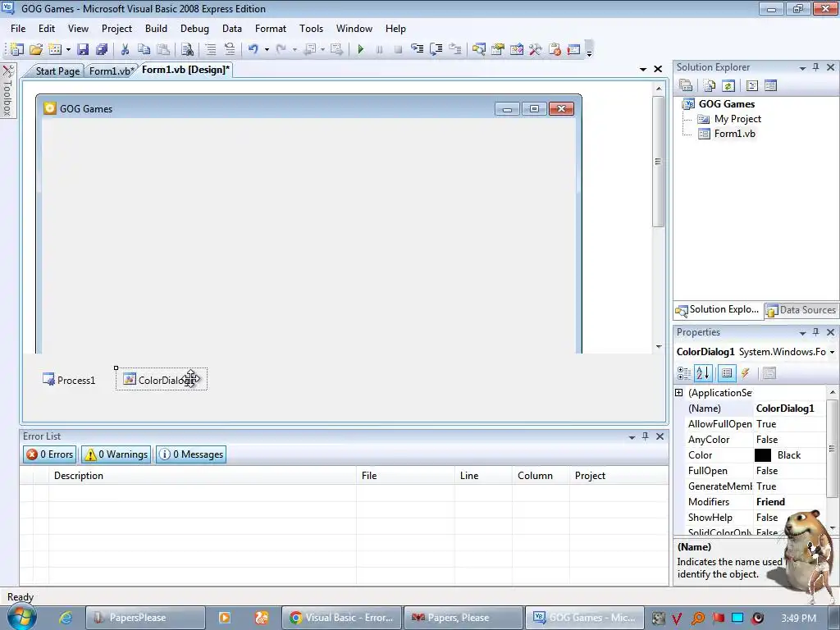Open the File menu
The image size is (840, 630).
click(18, 29)
